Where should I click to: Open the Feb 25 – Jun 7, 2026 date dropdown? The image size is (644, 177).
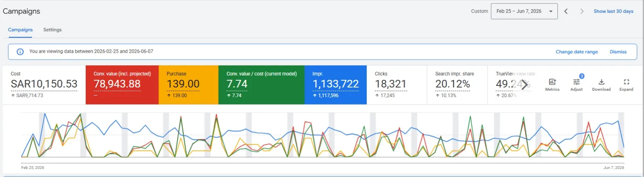pyautogui.click(x=524, y=11)
